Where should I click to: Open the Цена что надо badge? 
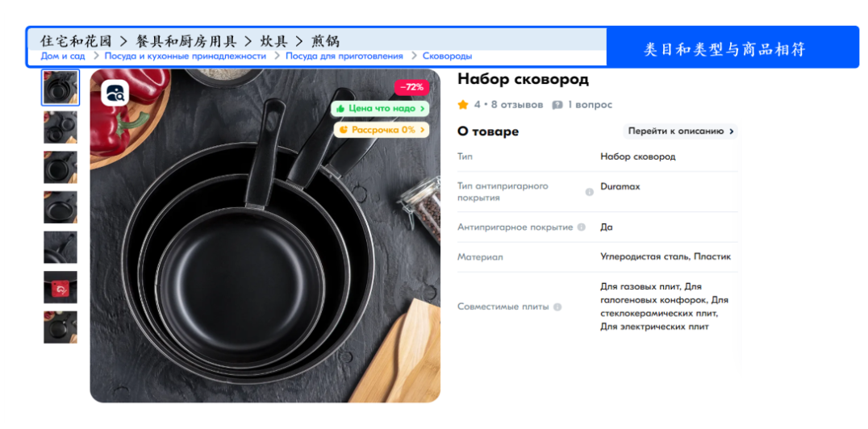point(380,108)
